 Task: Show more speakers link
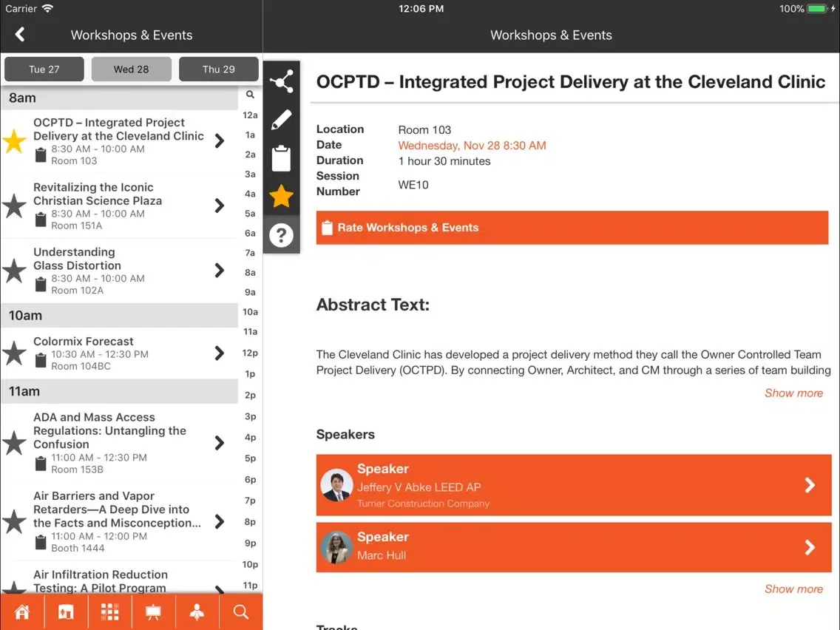(x=793, y=589)
